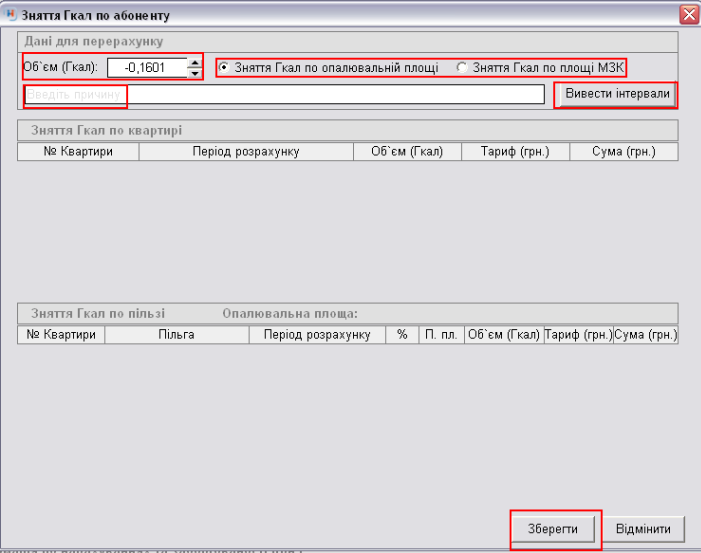This screenshot has width=701, height=553.
Task: Click the Пільга column header
Action: (x=176, y=335)
